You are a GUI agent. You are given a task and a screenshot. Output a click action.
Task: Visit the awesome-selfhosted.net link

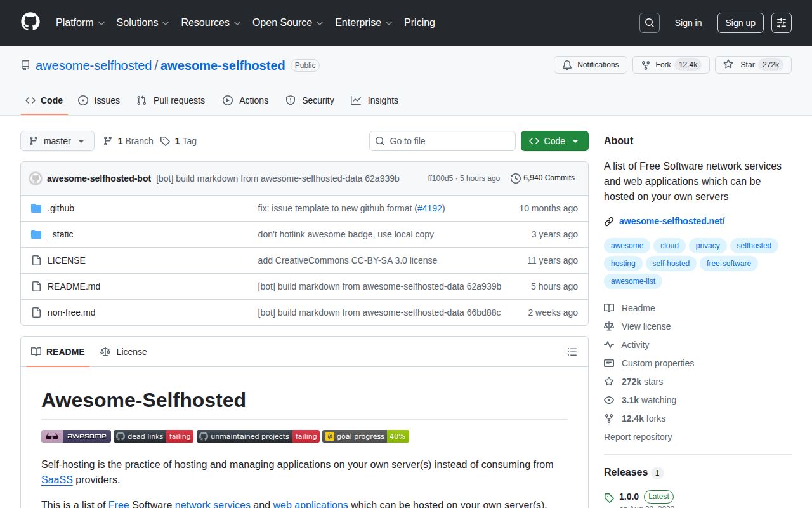tap(671, 221)
